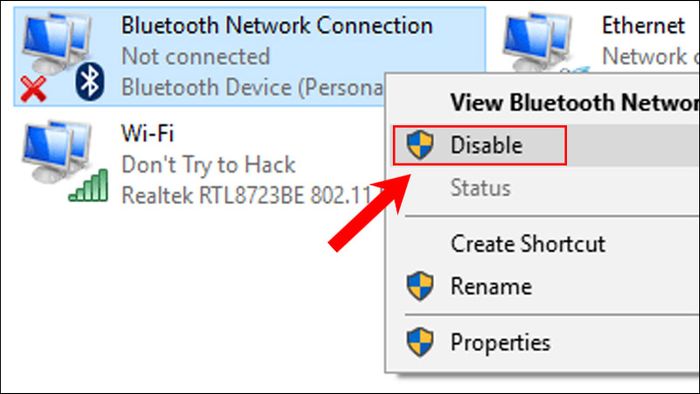Click the red X disconnected indicator
The height and width of the screenshot is (394, 700).
coord(33,88)
